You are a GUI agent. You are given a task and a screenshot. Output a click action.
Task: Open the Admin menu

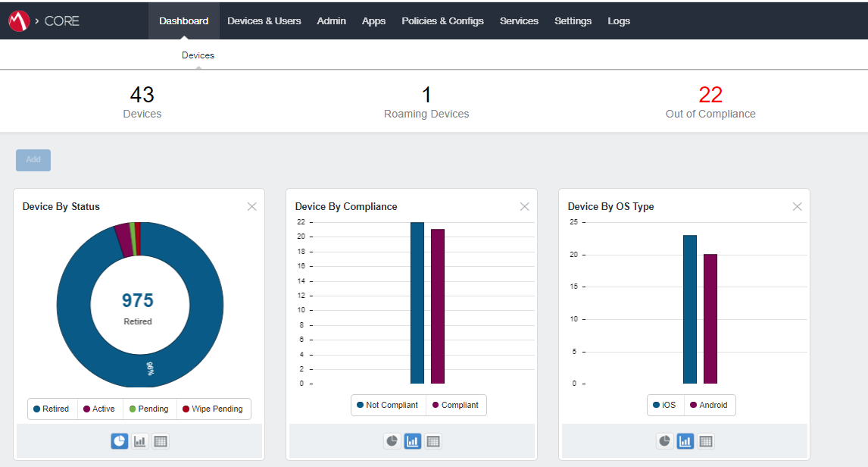(x=331, y=20)
